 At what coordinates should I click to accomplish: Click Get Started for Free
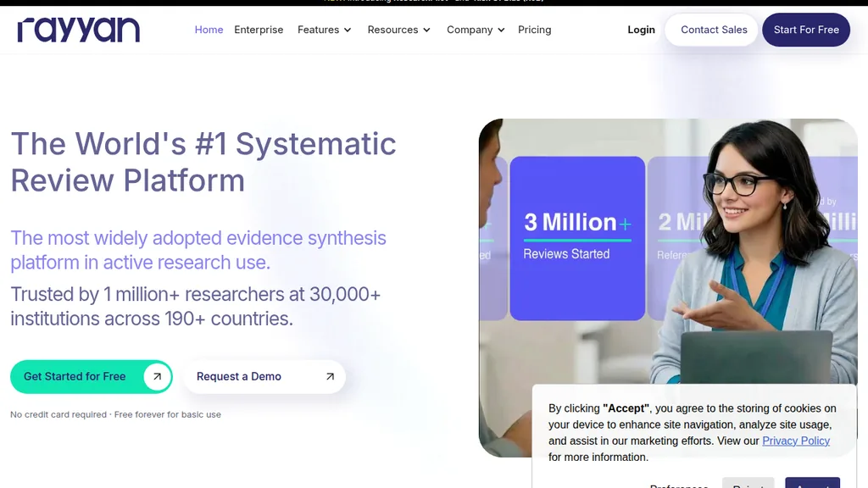coord(92,377)
